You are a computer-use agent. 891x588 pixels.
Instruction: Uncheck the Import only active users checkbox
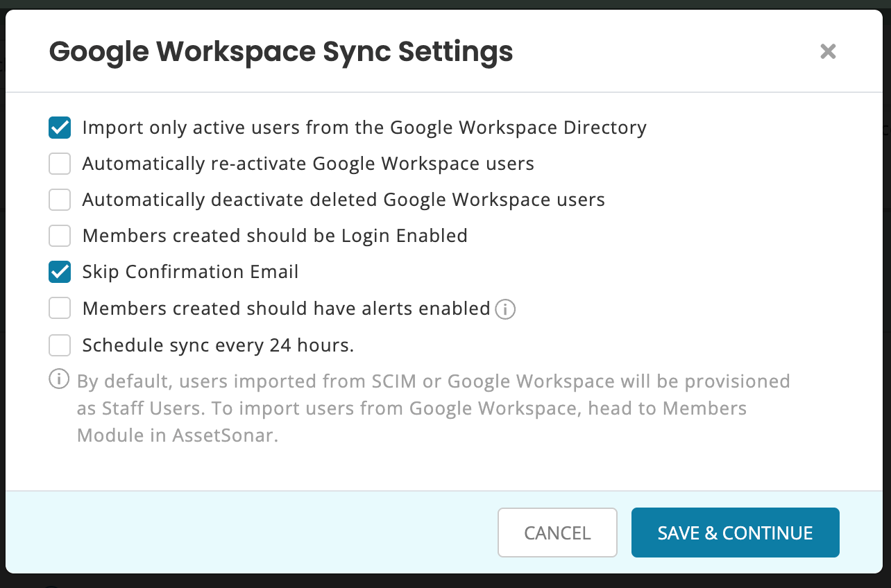coord(60,128)
